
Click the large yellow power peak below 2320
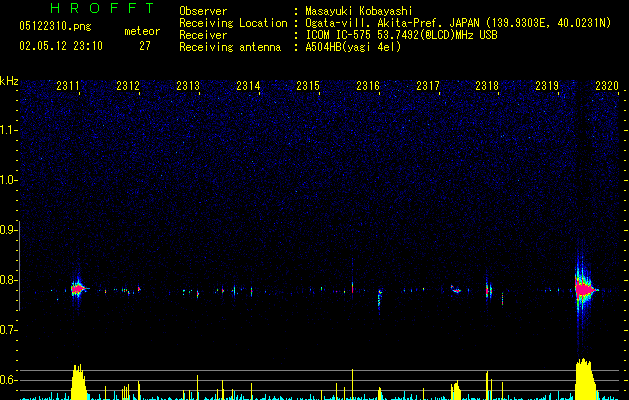[584, 379]
